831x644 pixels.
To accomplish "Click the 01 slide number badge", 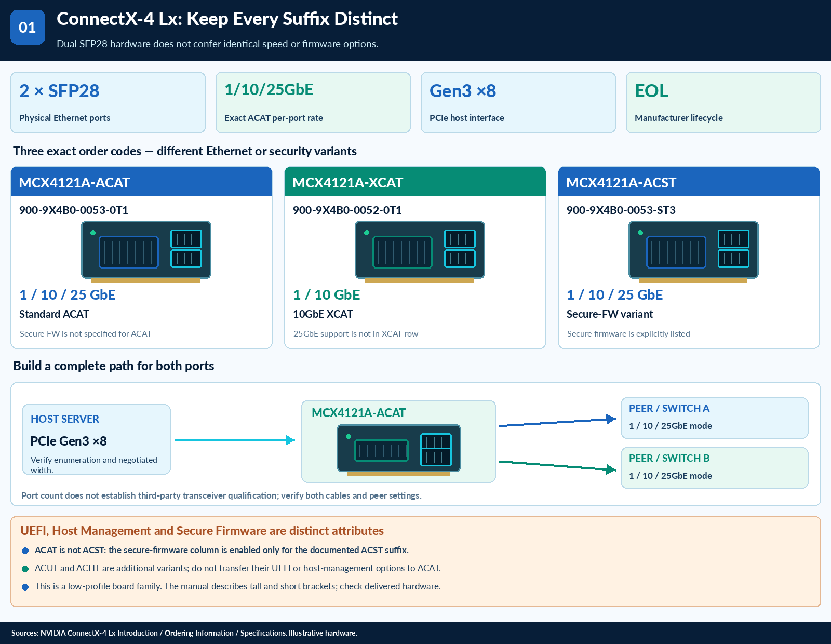I will click(x=28, y=27).
